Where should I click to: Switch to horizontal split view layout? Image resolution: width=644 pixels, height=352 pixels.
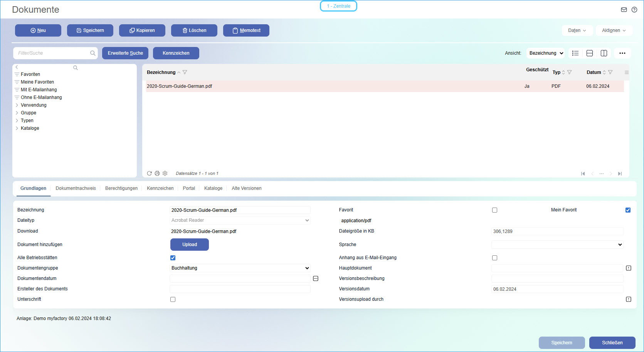(589, 53)
